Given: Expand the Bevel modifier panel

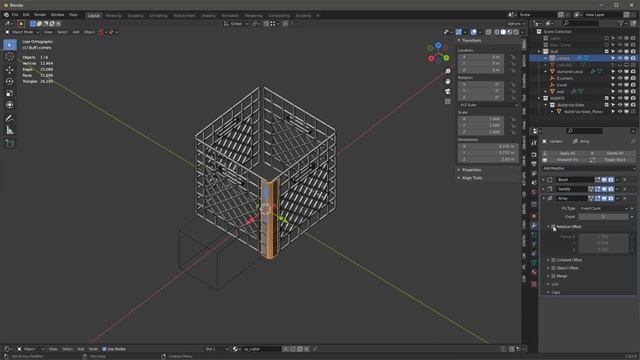Looking at the screenshot, I should click(x=544, y=180).
